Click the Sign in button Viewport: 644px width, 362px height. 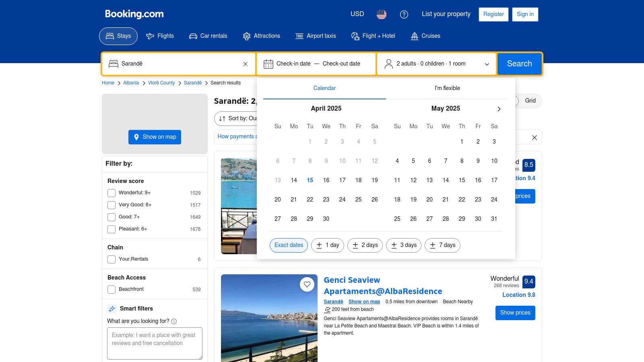point(525,14)
